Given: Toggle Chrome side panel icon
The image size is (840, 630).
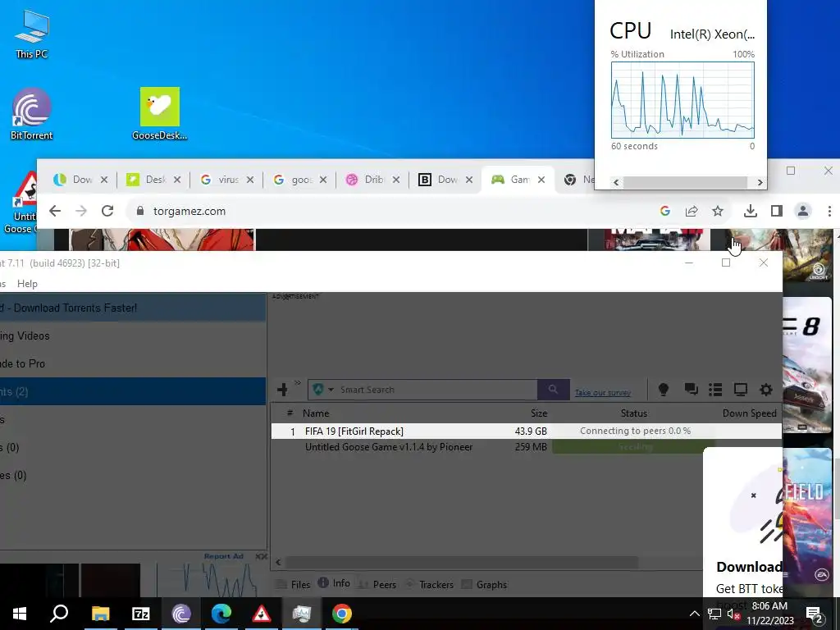Looking at the screenshot, I should click(x=777, y=211).
